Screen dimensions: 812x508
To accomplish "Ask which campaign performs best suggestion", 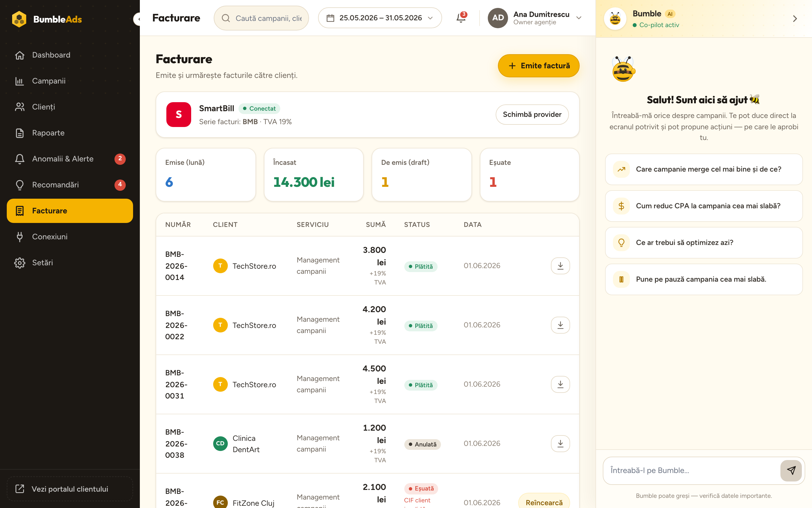I will (704, 169).
